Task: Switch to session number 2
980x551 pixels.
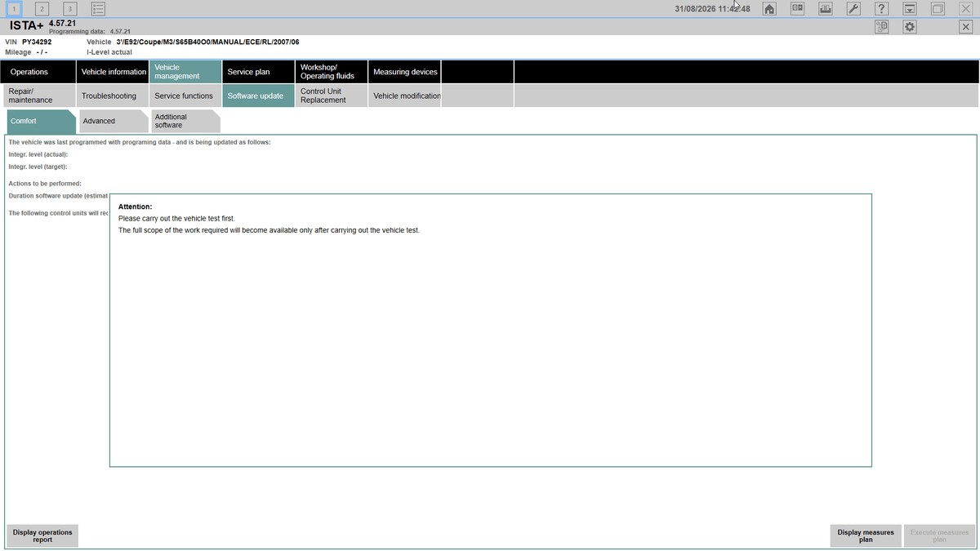Action: (x=42, y=9)
